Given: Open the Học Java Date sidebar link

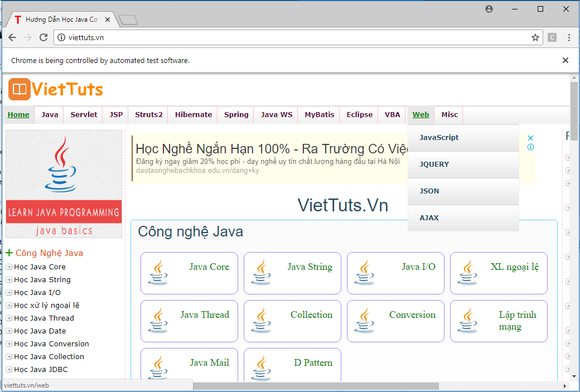Looking at the screenshot, I should click(x=40, y=331).
